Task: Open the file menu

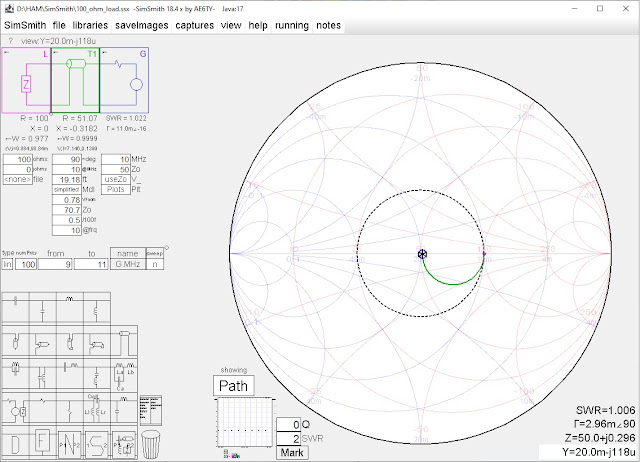Action: pyautogui.click(x=59, y=25)
